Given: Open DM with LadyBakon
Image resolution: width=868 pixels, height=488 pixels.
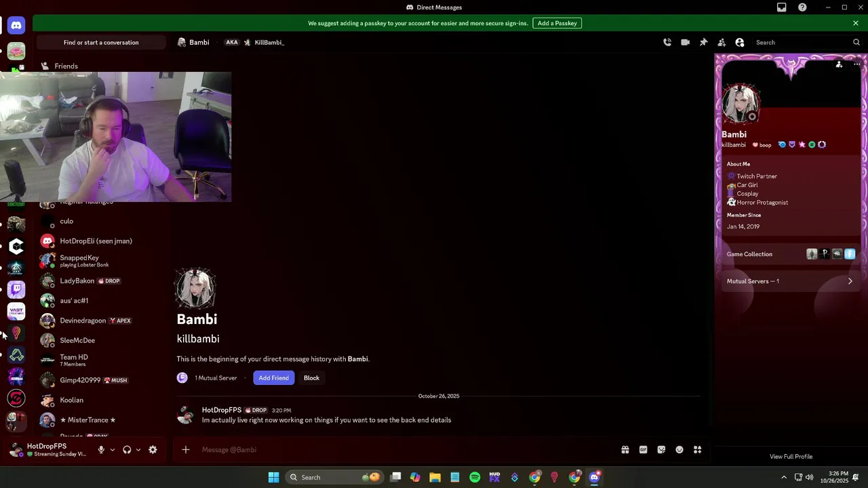Looking at the screenshot, I should pos(102,281).
